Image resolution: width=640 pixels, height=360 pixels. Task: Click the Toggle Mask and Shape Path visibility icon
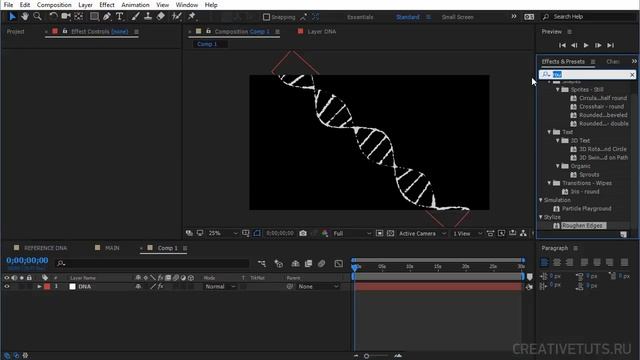(x=257, y=233)
